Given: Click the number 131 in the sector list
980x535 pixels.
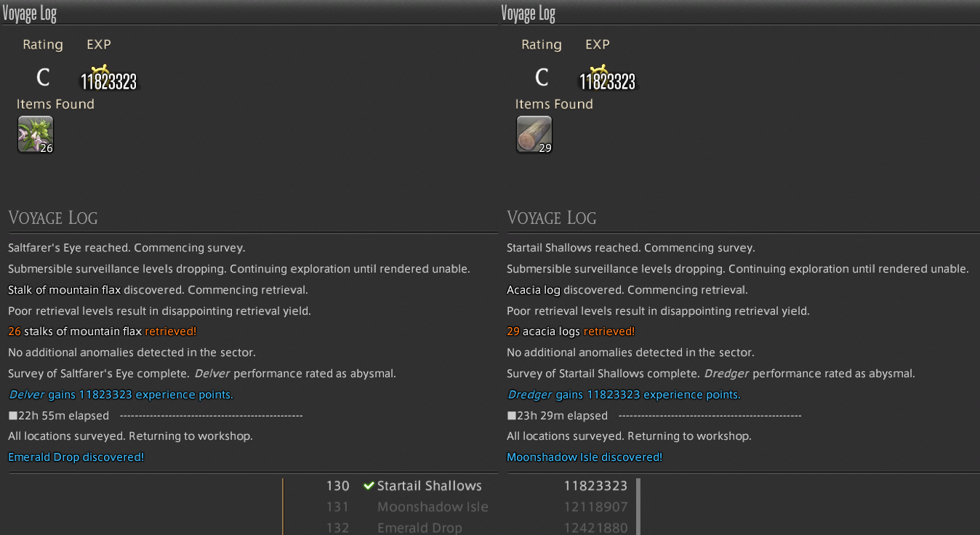Looking at the screenshot, I should 338,507.
